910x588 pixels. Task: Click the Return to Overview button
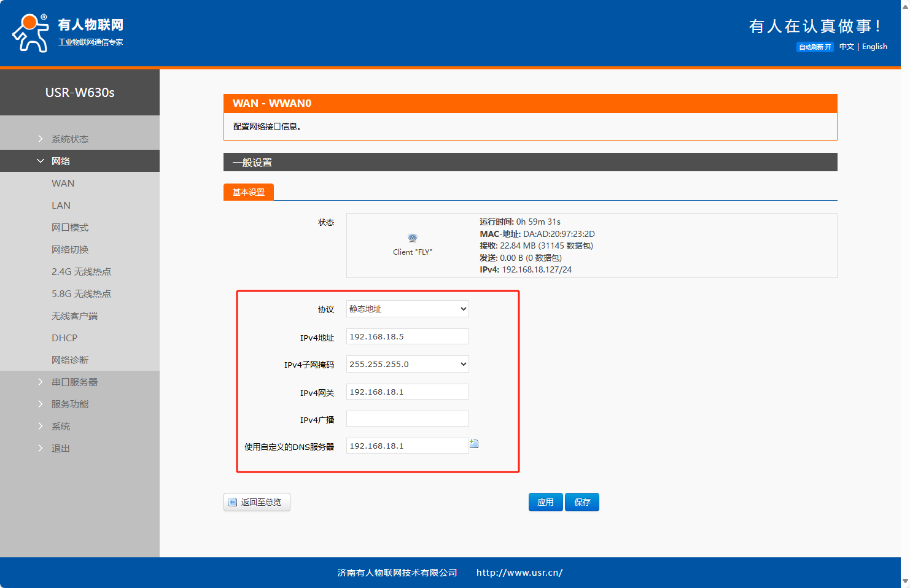click(x=257, y=502)
